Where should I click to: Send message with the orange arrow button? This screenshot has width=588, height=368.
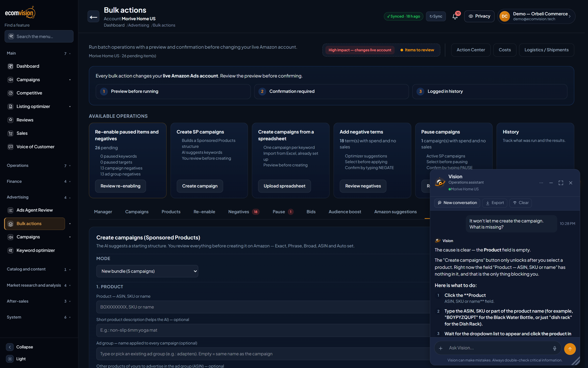[x=570, y=349]
